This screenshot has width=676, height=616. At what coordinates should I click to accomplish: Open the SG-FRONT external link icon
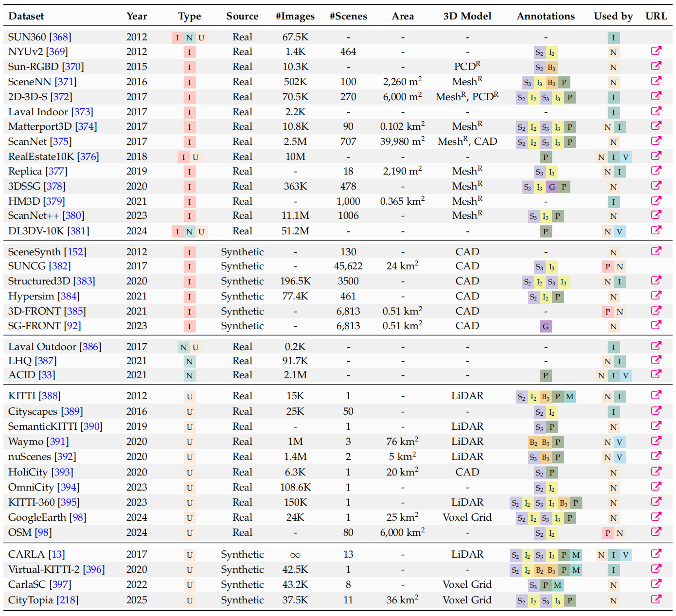(x=656, y=325)
